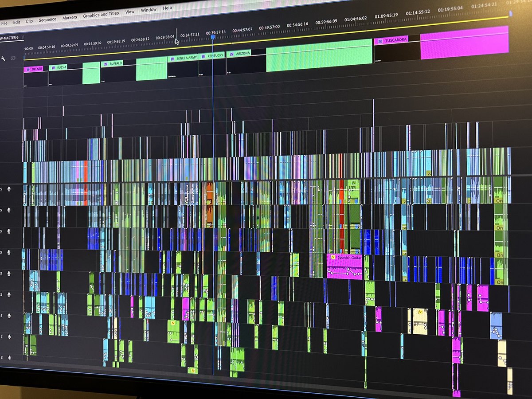532x399 pixels.
Task: Click ruler at timecode 00:24:58:12
Action: tap(140, 39)
